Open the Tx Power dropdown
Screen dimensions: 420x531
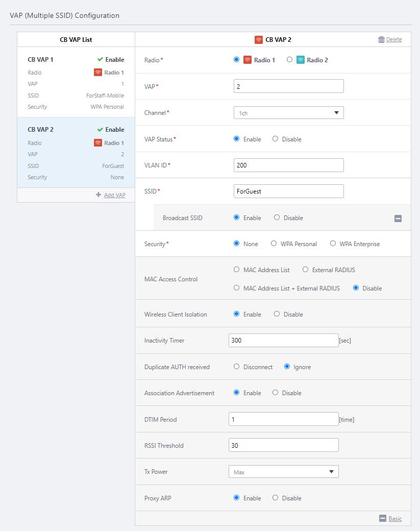pyautogui.click(x=283, y=472)
